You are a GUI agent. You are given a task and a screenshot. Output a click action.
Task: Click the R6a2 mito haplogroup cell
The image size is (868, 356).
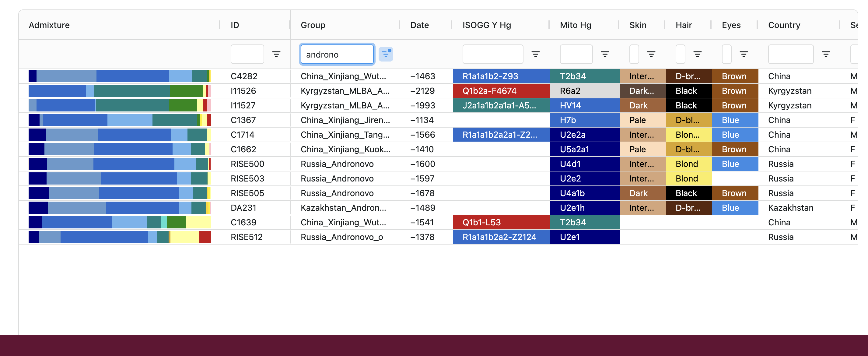[585, 91]
